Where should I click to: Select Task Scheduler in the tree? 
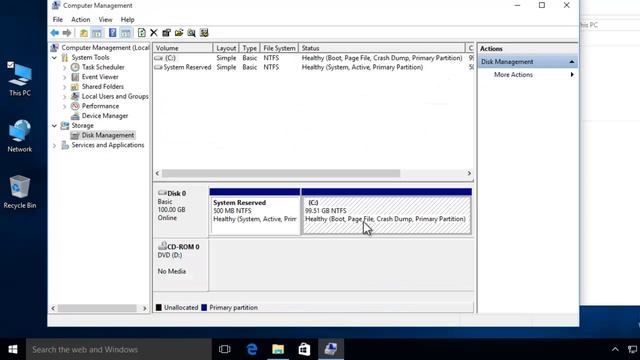tap(103, 67)
